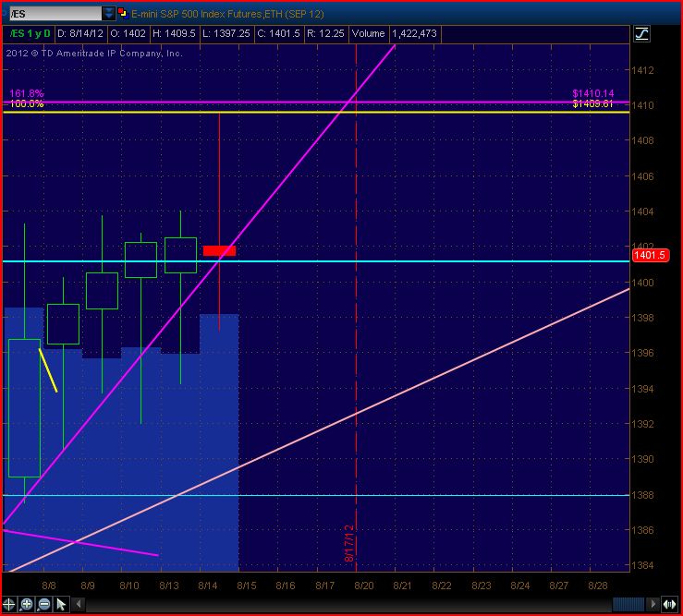Viewport: 683px width, 616px height.
Task: Click the expand chart width icon at bottom right
Action: 669,604
